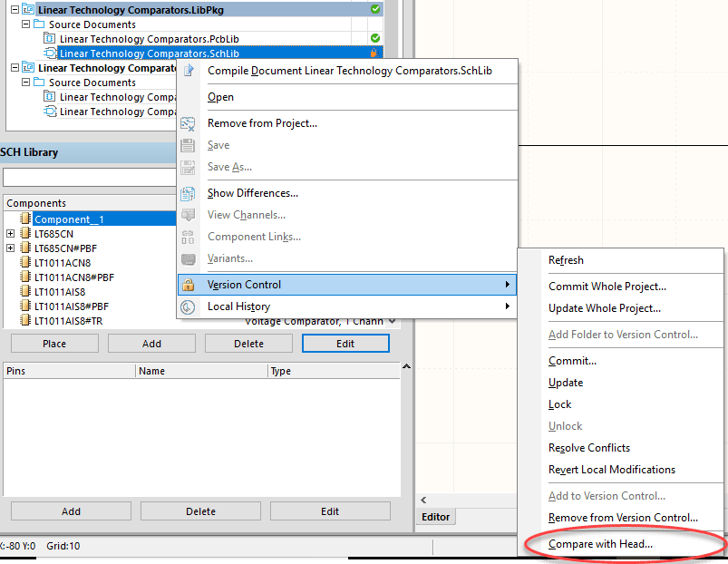Click the pins Add button

pos(71,511)
